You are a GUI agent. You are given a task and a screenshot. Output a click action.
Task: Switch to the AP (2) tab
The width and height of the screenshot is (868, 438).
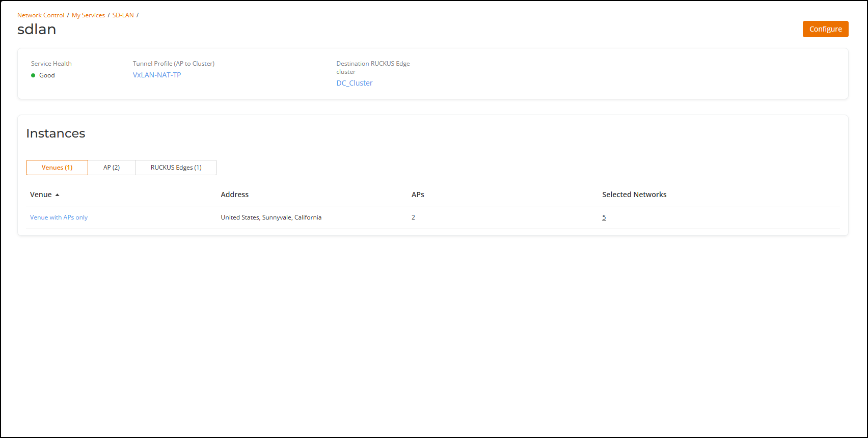112,168
